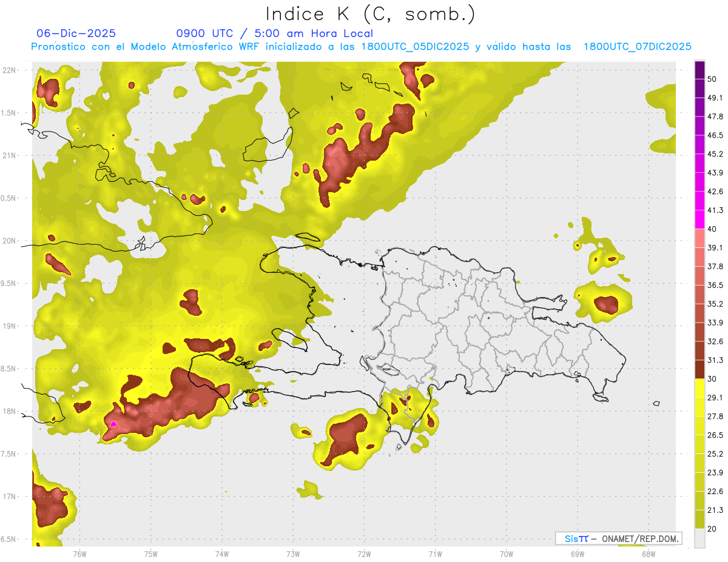
Task: Click the "42.6" colorbar value
Action: coord(715,192)
